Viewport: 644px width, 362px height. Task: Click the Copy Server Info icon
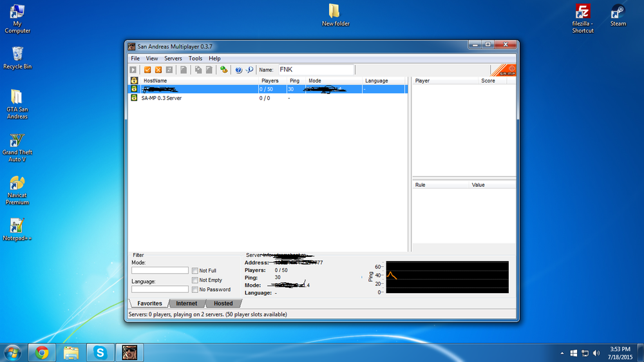coord(198,70)
